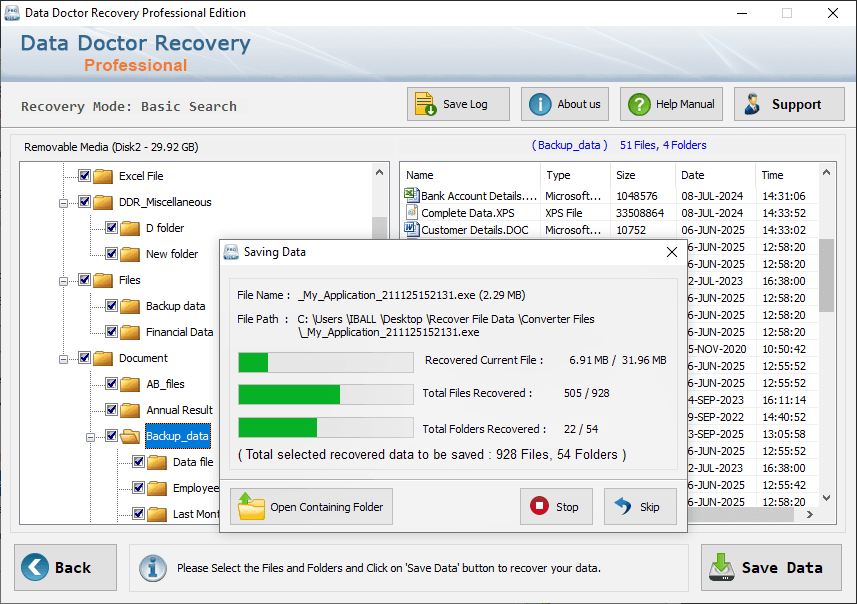The height and width of the screenshot is (604, 857).
Task: Click the Document folder icon
Action: pos(103,358)
